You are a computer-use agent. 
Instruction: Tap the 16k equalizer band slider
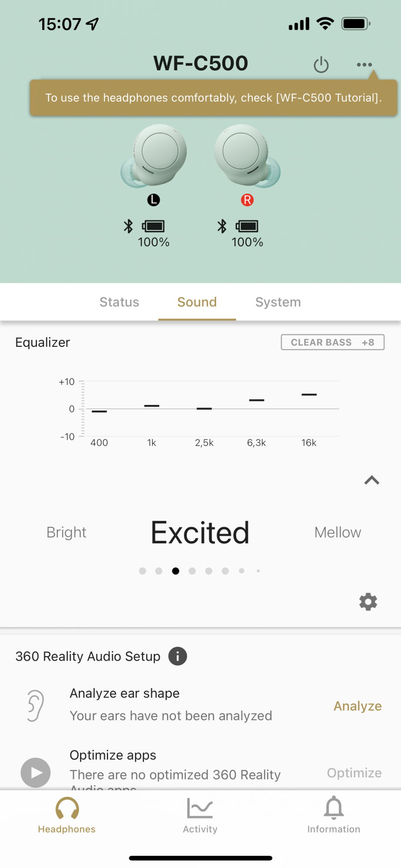pos(309,395)
